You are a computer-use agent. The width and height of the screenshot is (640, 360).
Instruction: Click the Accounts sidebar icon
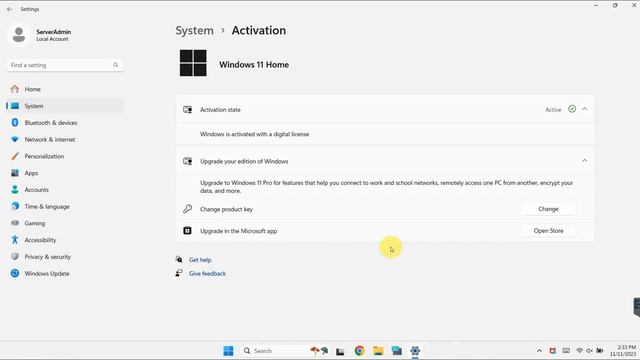(x=15, y=189)
